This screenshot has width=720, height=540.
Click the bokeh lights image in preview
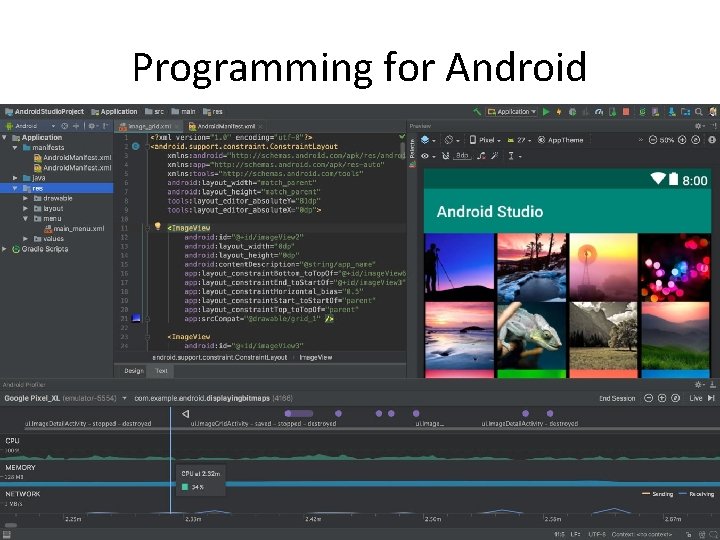675,267
